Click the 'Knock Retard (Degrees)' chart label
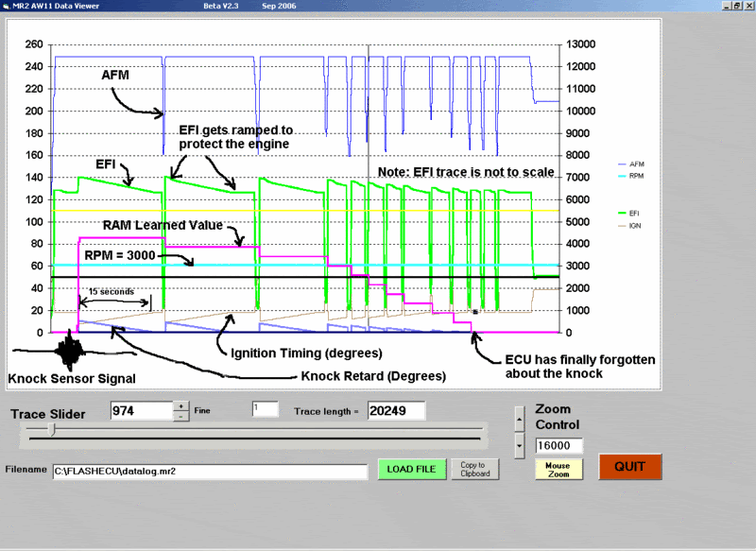This screenshot has height=551, width=756. pyautogui.click(x=373, y=376)
